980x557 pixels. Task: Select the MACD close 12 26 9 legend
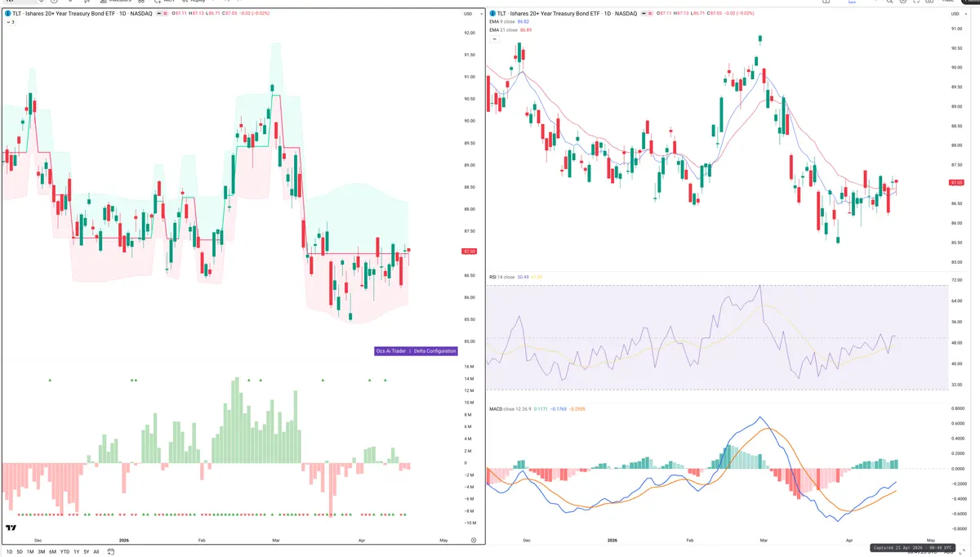click(x=510, y=408)
